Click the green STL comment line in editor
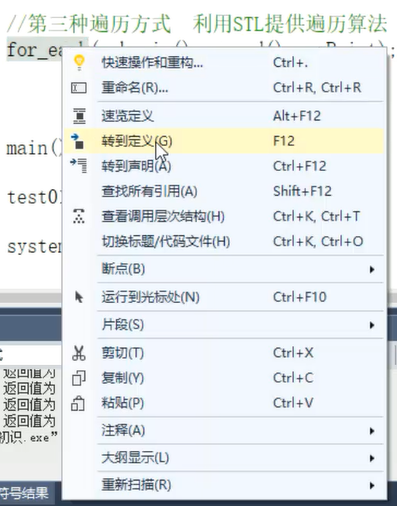 pyautogui.click(x=197, y=24)
